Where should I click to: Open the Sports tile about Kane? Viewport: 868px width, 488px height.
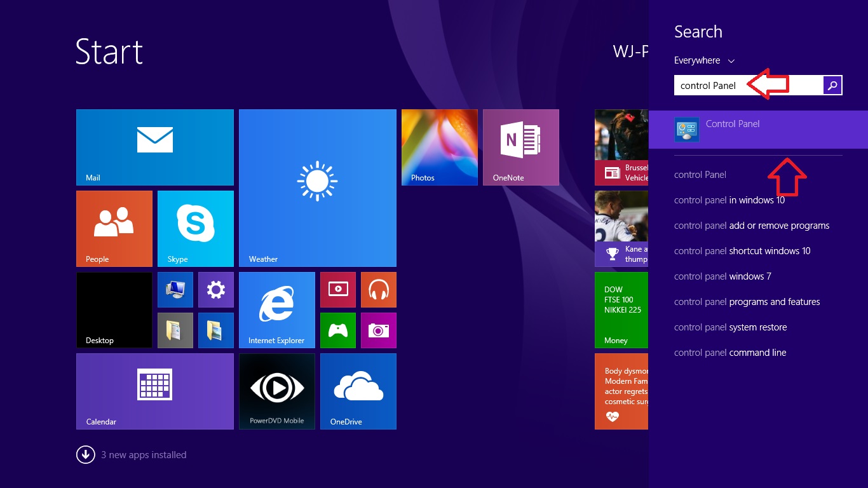click(x=621, y=229)
